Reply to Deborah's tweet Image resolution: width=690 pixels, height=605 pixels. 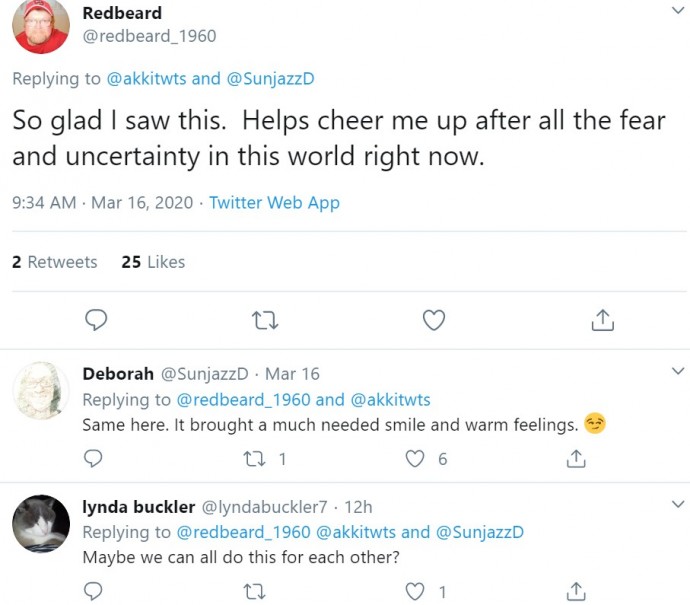point(94,459)
